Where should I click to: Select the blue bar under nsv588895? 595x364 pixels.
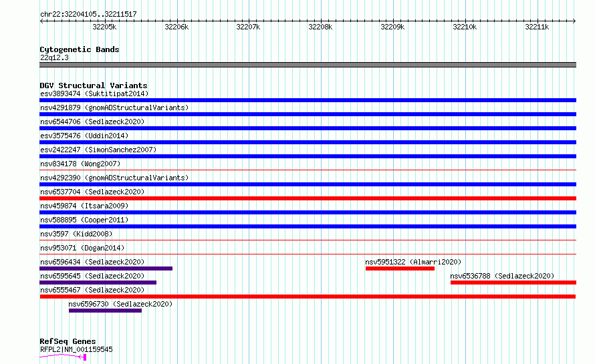pyautogui.click(x=308, y=226)
